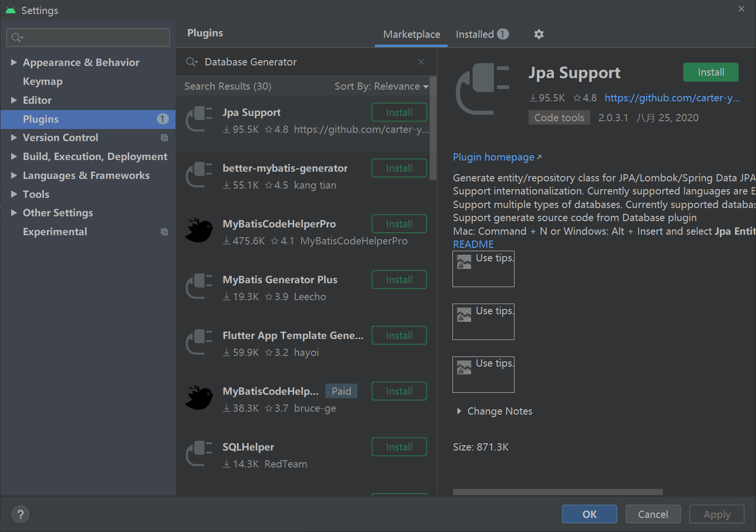Click the small icon beside Version Control
The image size is (756, 532).
click(x=164, y=138)
